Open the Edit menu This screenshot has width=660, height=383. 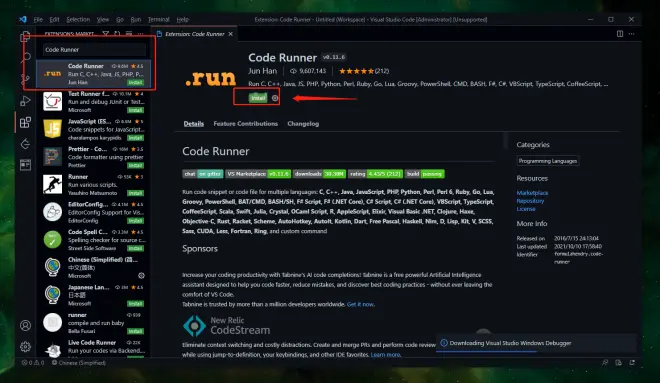pyautogui.click(x=54, y=19)
